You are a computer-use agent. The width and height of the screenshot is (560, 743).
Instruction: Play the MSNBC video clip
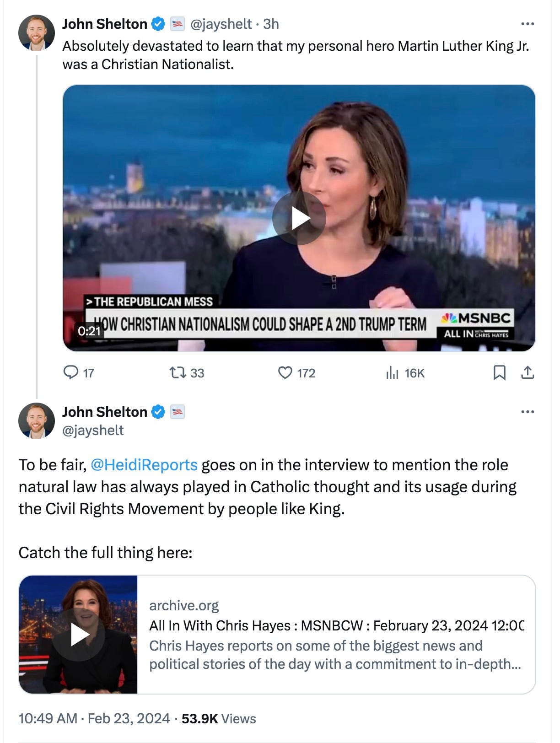tap(299, 218)
